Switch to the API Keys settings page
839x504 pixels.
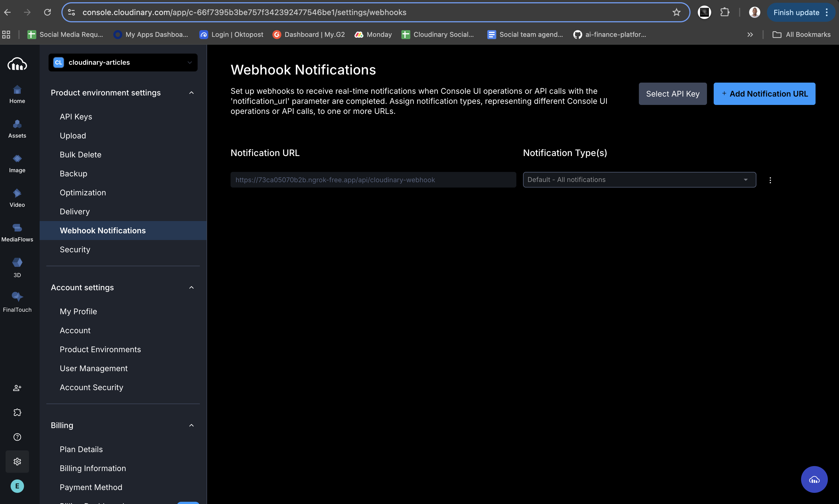[x=76, y=116]
